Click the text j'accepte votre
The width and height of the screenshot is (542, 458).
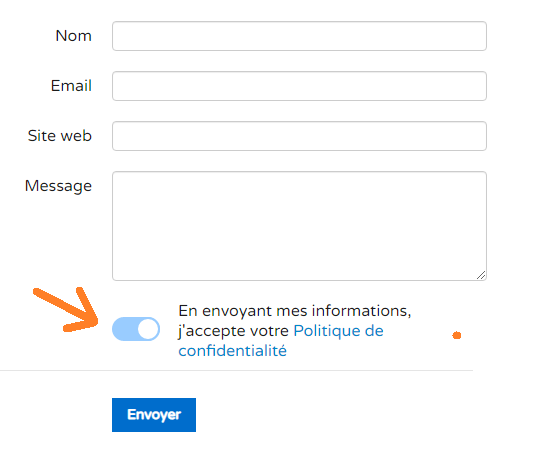pyautogui.click(x=234, y=331)
